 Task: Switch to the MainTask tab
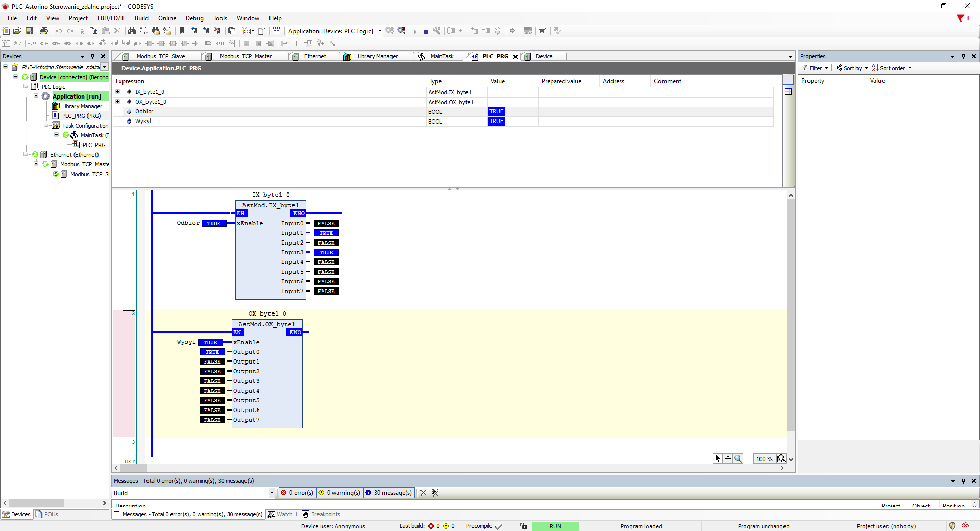point(442,56)
